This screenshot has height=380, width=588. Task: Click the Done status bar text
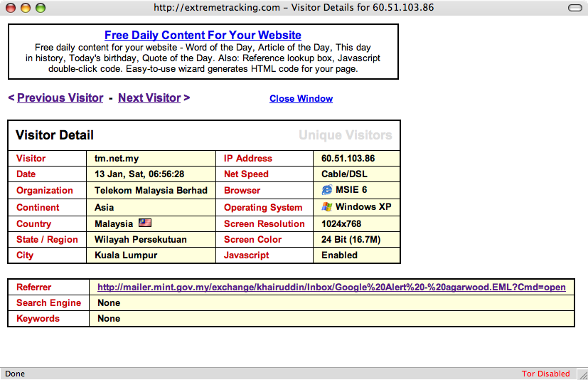point(15,374)
